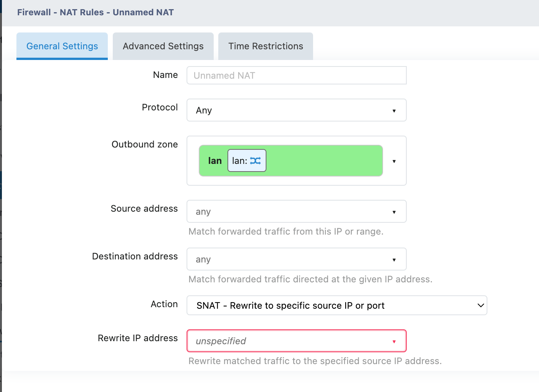The height and width of the screenshot is (392, 539).
Task: Open the Time Restrictions tab
Action: coord(265,46)
